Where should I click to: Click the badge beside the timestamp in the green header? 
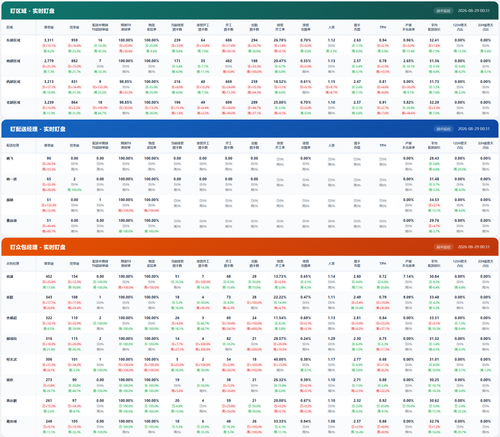coord(443,11)
